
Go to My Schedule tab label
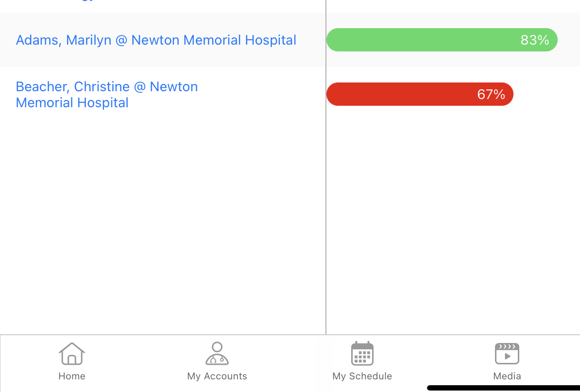pyautogui.click(x=362, y=376)
